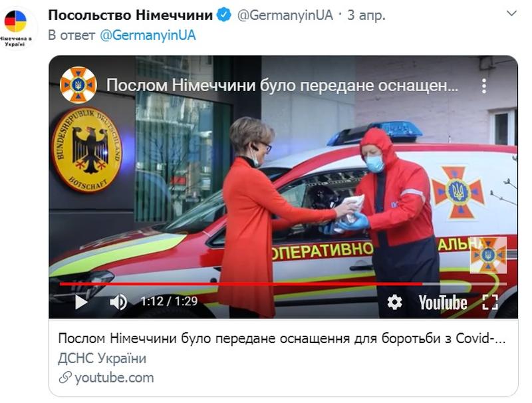Click the blue verified badge
This screenshot has width=532, height=403.
(224, 15)
